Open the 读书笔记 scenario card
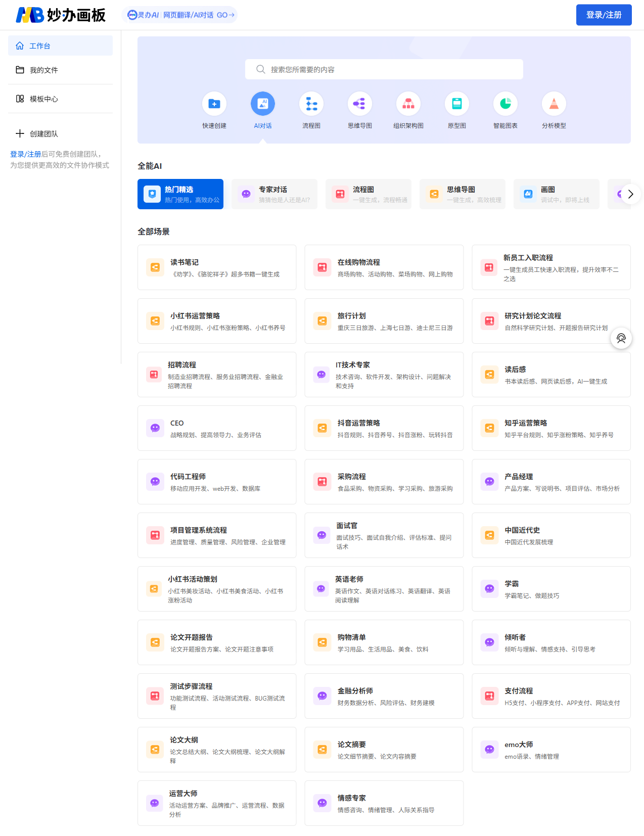 click(217, 267)
